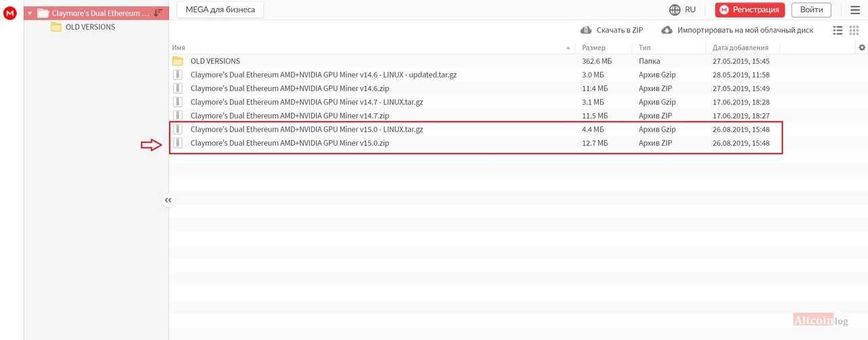Screen dimensions: 868x340
Task: Click size value 4.4 МБ
Action: 593,129
